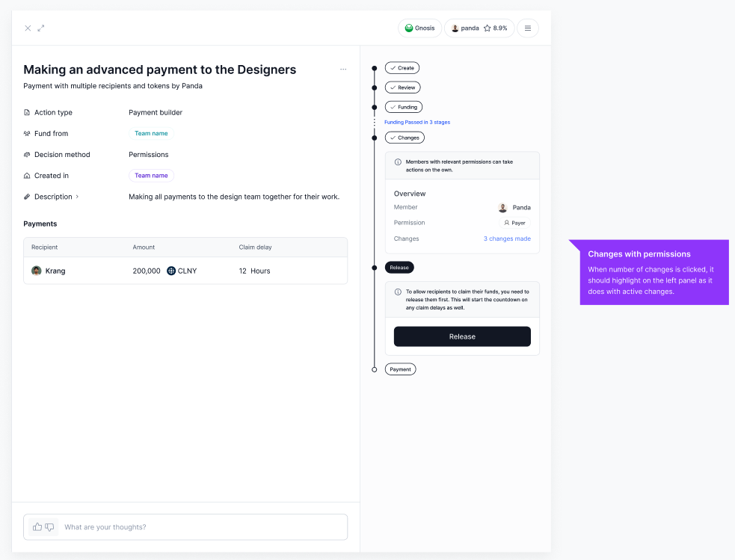Select the Create step
Viewport: 735px width, 560px height.
402,68
